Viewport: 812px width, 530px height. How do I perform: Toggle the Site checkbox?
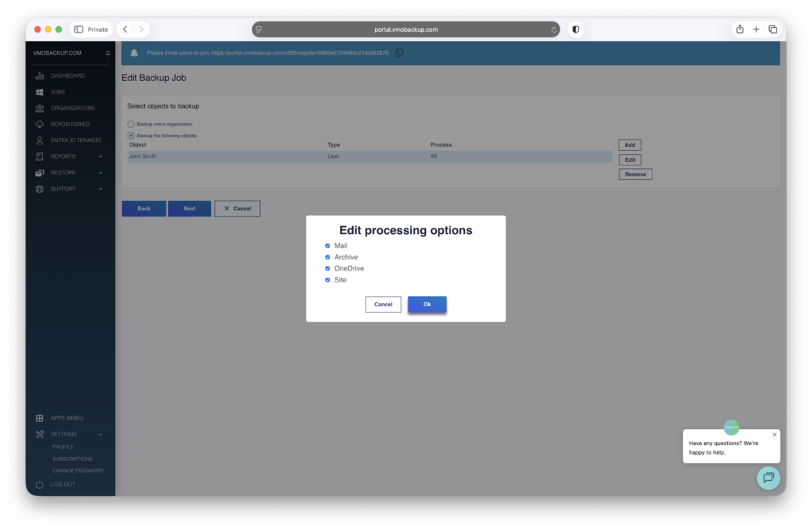click(x=327, y=280)
